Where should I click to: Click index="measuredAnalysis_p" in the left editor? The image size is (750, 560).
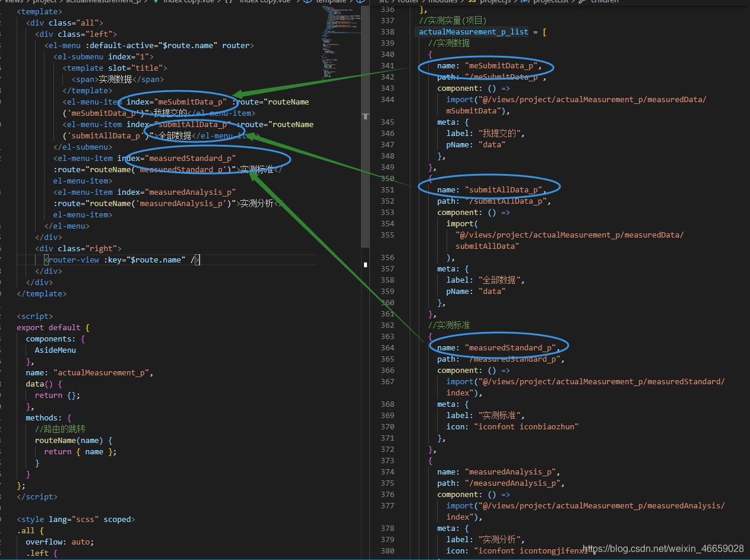(176, 192)
